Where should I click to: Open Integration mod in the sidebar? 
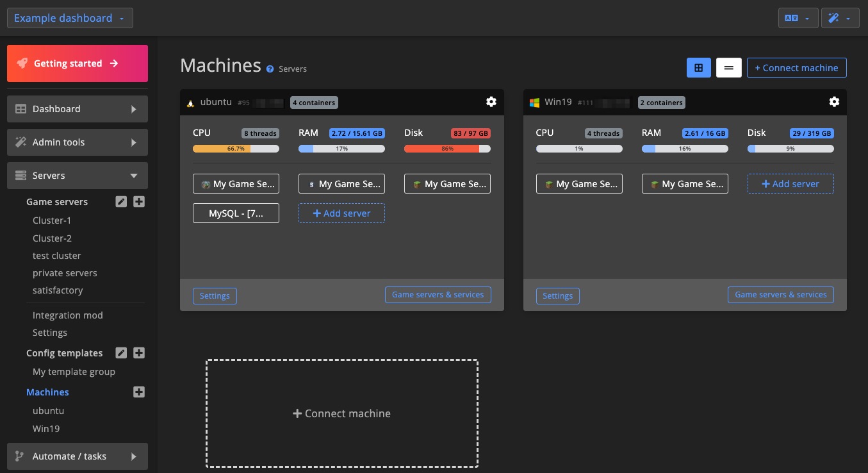68,315
